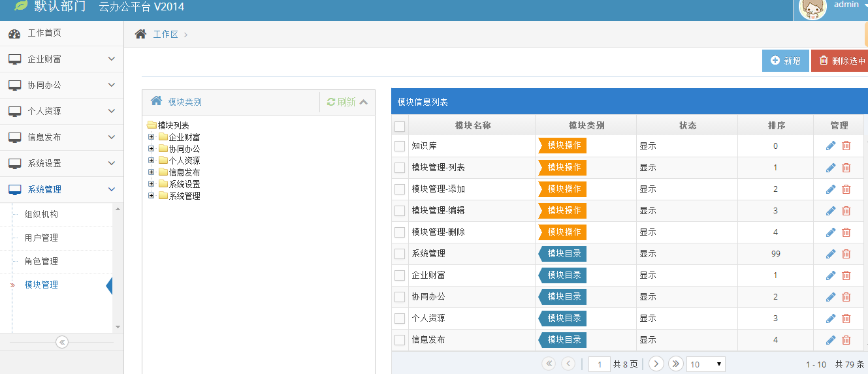Screen dimensions: 868x374
Task: Open the admin user dropdown arrow
Action: (x=865, y=5)
